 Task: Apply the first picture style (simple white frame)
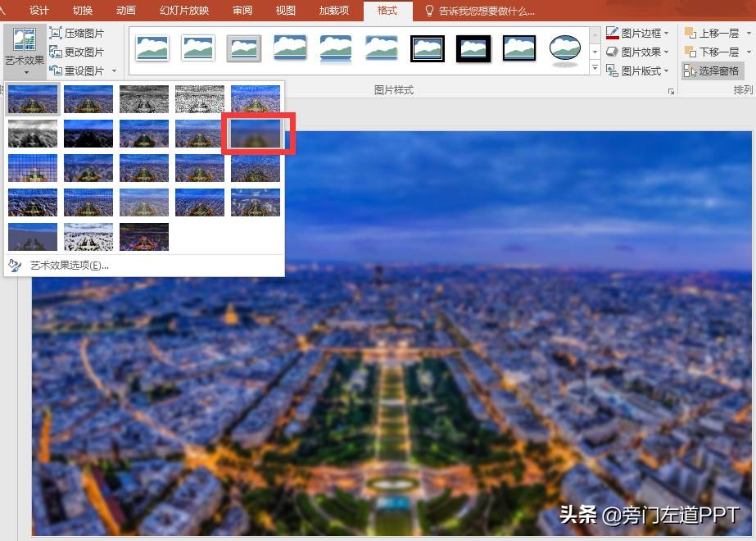click(x=152, y=48)
